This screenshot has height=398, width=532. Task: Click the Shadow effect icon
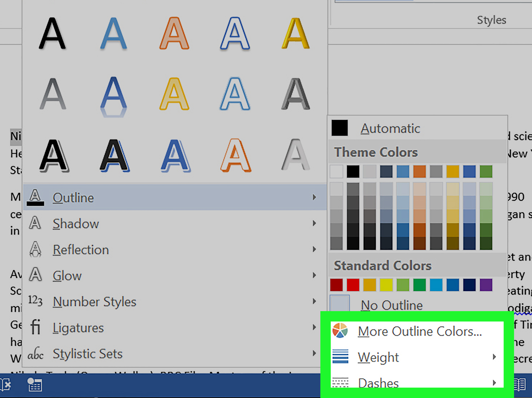[35, 224]
